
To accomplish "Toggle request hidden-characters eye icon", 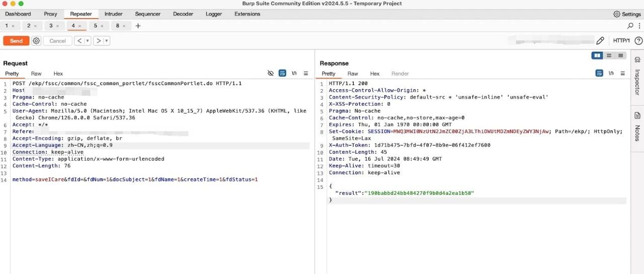I will click(x=271, y=73).
